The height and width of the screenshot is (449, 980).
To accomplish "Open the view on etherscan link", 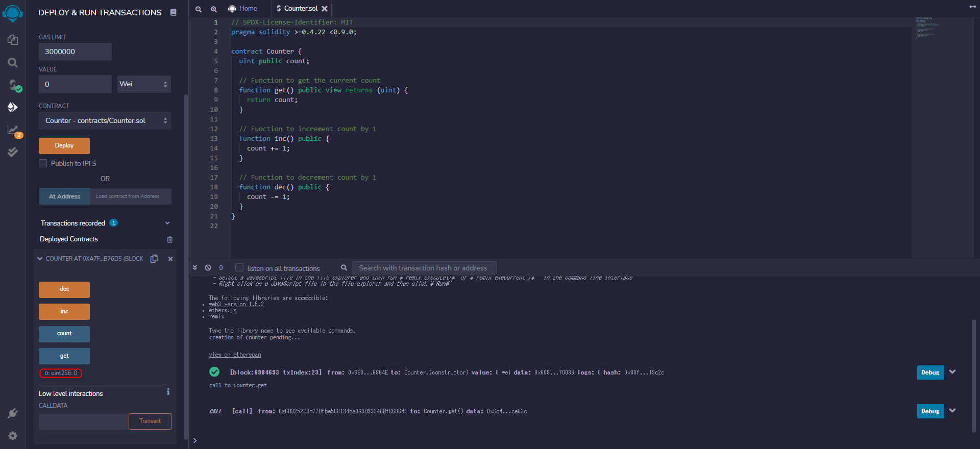I will (x=235, y=355).
